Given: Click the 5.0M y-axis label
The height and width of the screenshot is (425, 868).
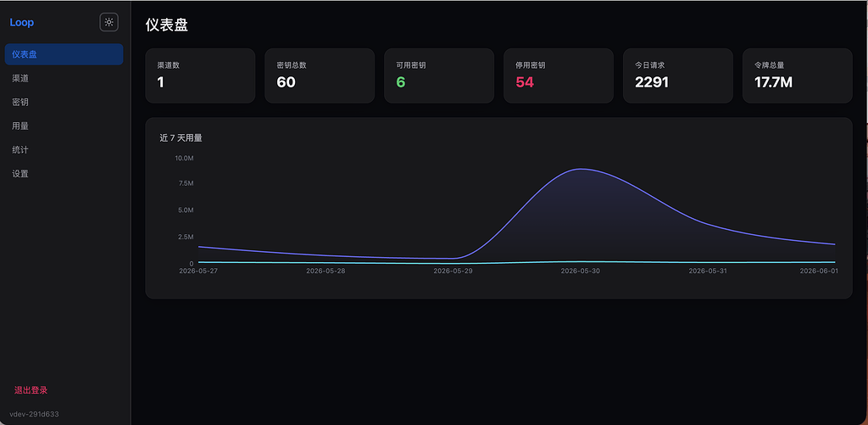Looking at the screenshot, I should 186,210.
